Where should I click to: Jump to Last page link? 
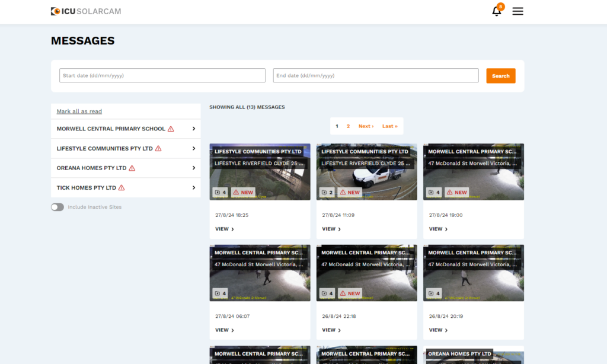click(390, 126)
